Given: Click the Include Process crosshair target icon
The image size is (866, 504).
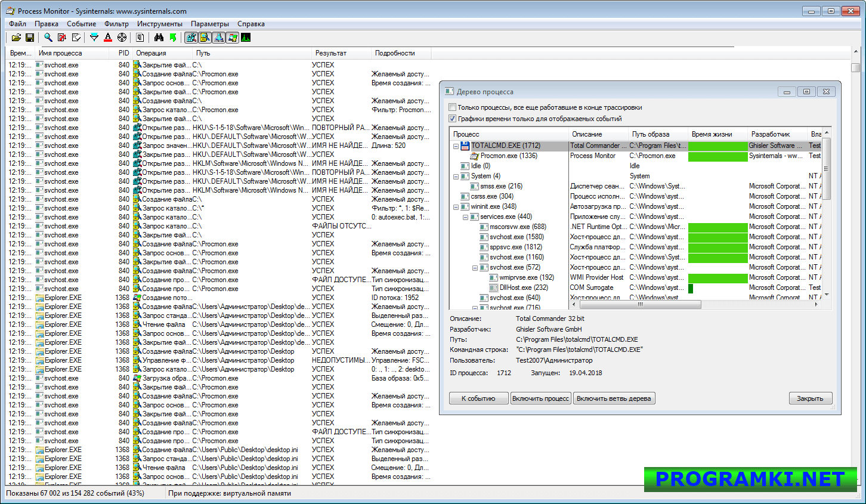Looking at the screenshot, I should [122, 37].
